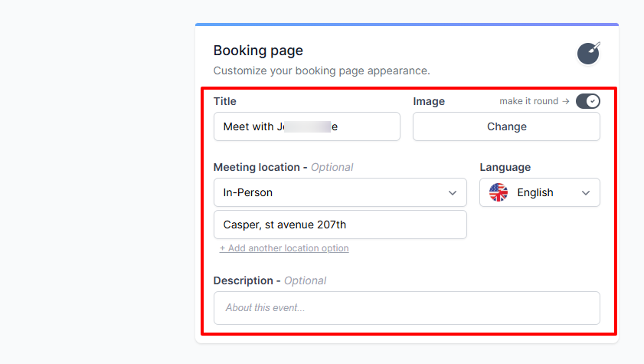Click the Change image button
This screenshot has height=364, width=644.
click(x=506, y=126)
